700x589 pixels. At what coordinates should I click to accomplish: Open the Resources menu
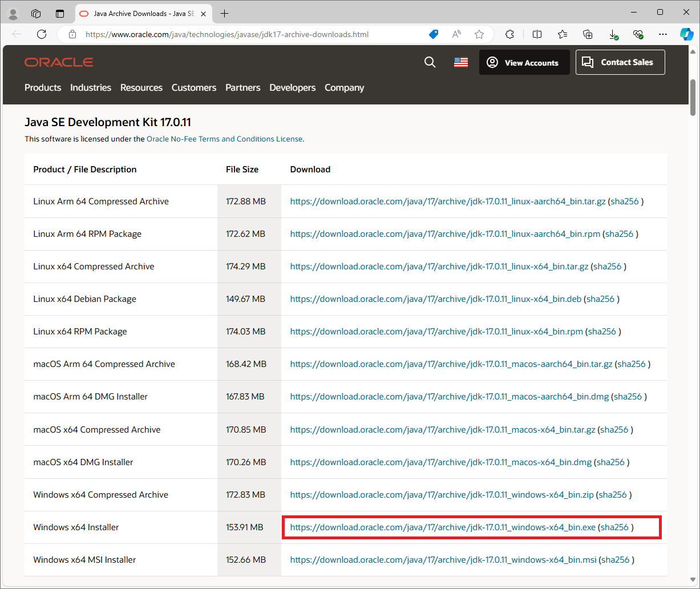[141, 87]
